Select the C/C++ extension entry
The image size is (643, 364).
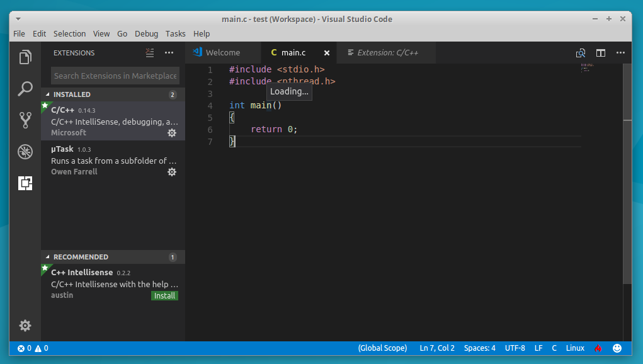(113, 121)
